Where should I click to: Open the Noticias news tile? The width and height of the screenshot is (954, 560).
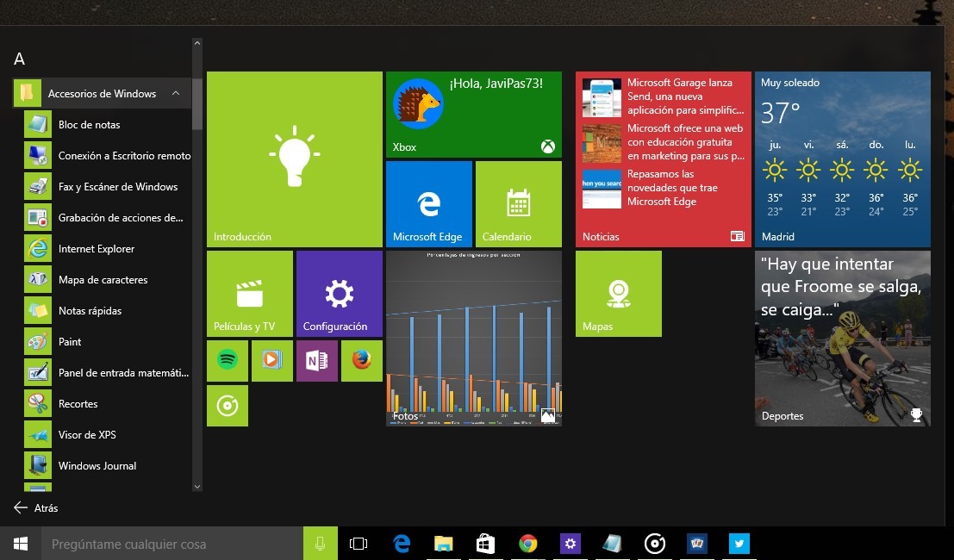click(664, 159)
